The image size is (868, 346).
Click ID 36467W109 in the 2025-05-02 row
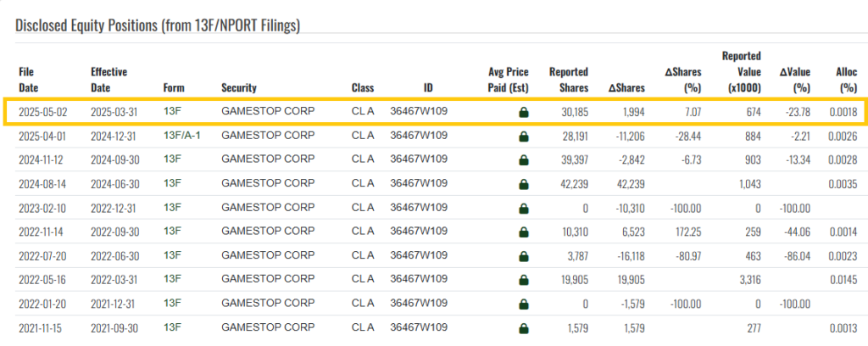point(419,111)
